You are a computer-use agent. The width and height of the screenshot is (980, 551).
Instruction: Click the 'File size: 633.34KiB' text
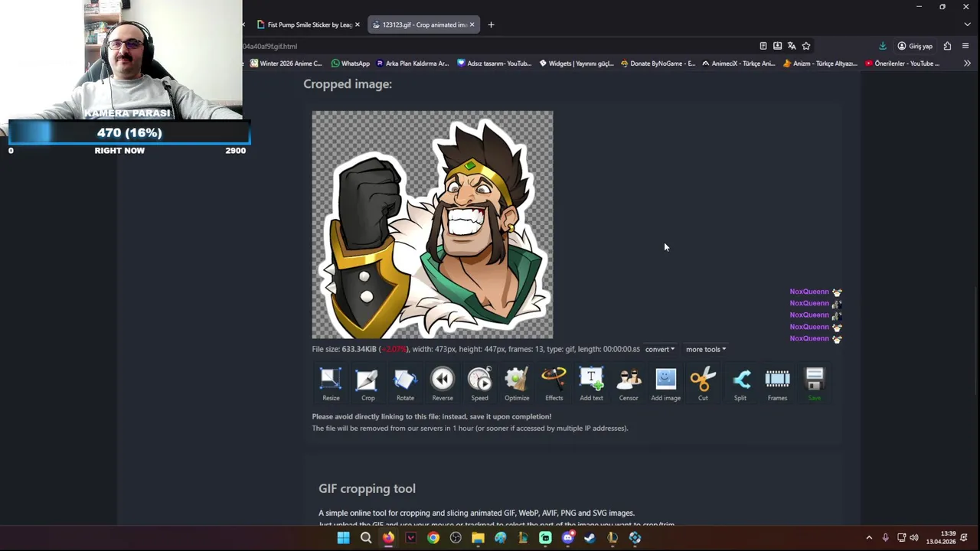tap(345, 349)
